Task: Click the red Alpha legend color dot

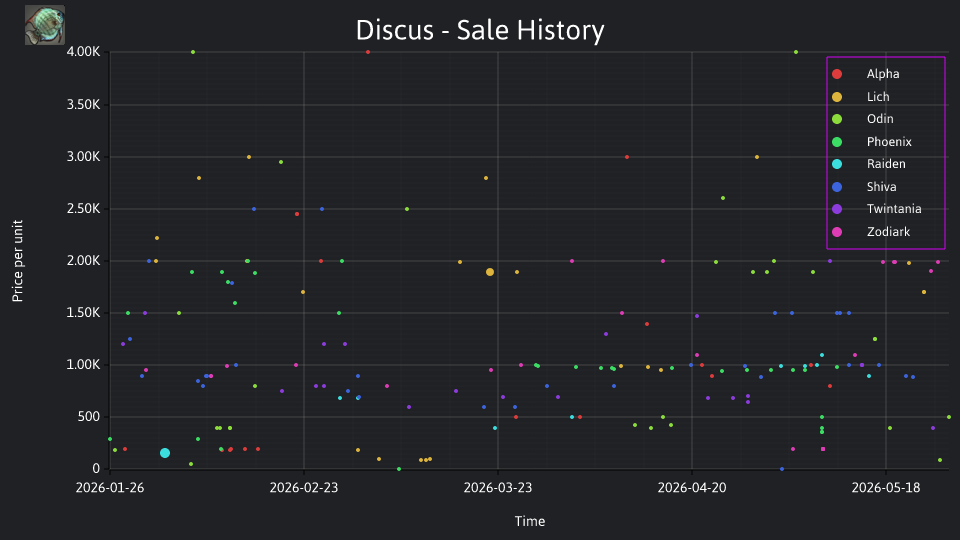Action: pyautogui.click(x=837, y=74)
